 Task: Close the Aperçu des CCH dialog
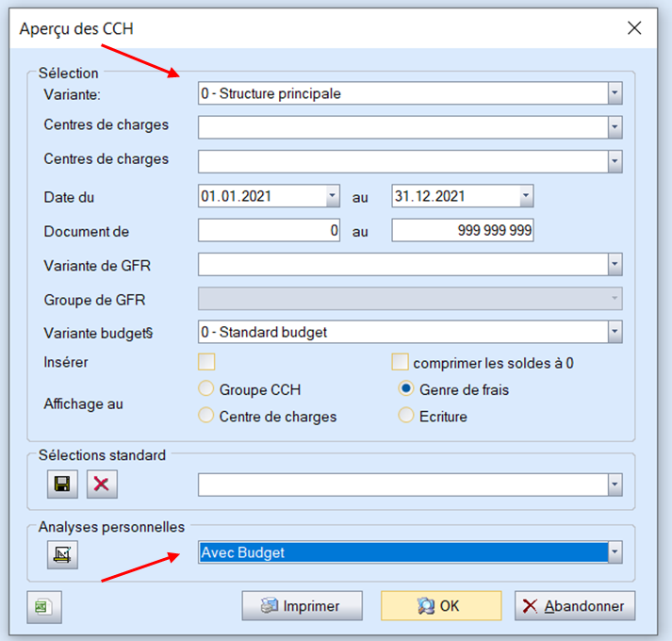tap(634, 28)
